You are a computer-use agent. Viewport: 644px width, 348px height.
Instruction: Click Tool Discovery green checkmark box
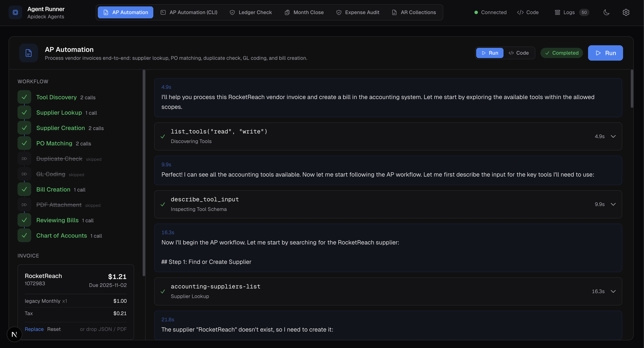click(24, 97)
